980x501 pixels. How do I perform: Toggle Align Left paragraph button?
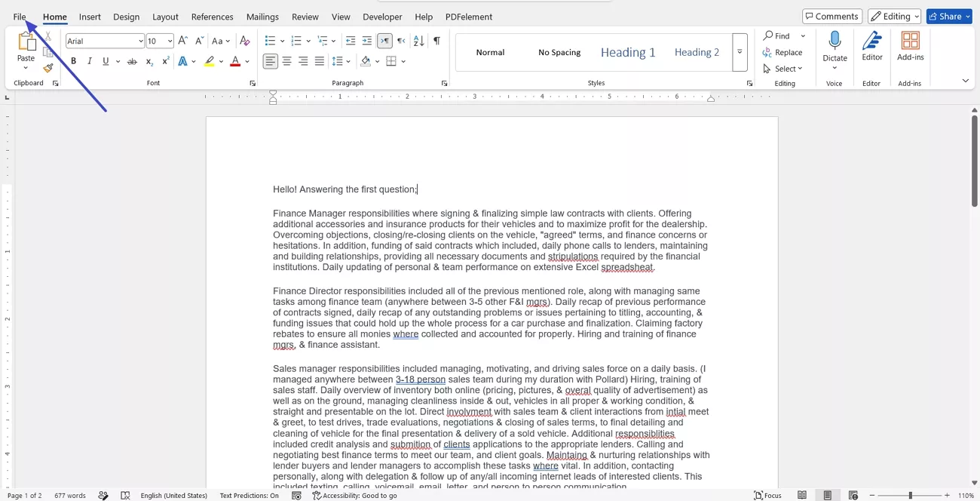click(270, 61)
